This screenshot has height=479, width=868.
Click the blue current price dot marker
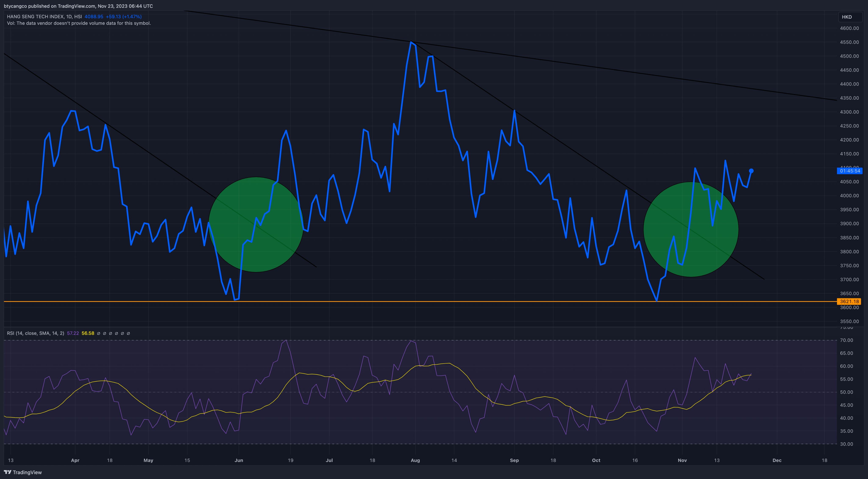(751, 171)
